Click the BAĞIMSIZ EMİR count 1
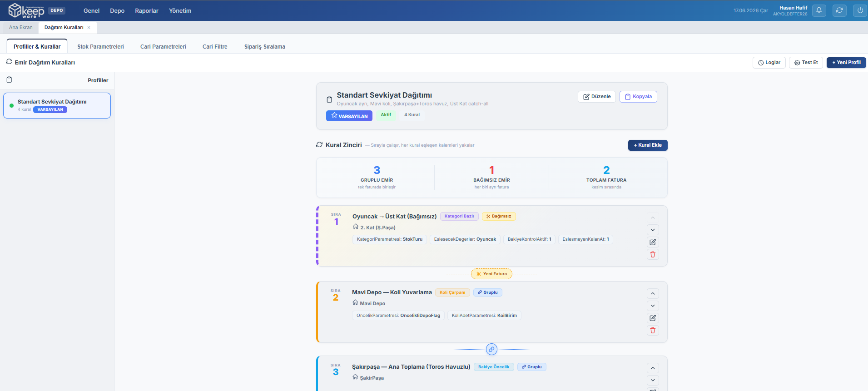 click(x=491, y=170)
